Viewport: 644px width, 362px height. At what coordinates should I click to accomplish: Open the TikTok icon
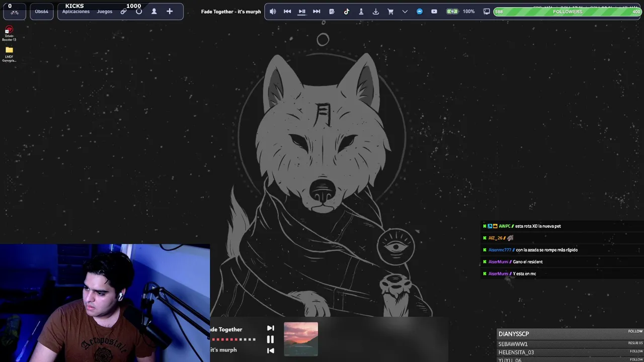346,12
